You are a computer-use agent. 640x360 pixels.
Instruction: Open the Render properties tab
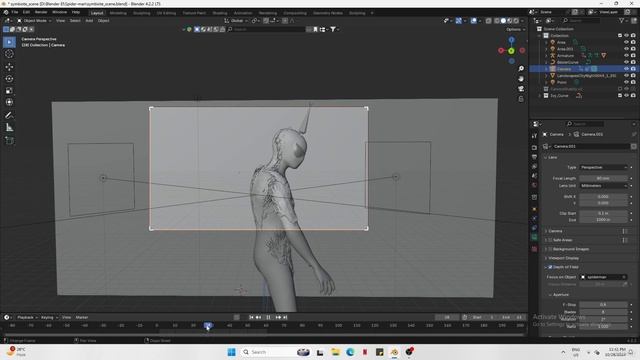click(534, 147)
